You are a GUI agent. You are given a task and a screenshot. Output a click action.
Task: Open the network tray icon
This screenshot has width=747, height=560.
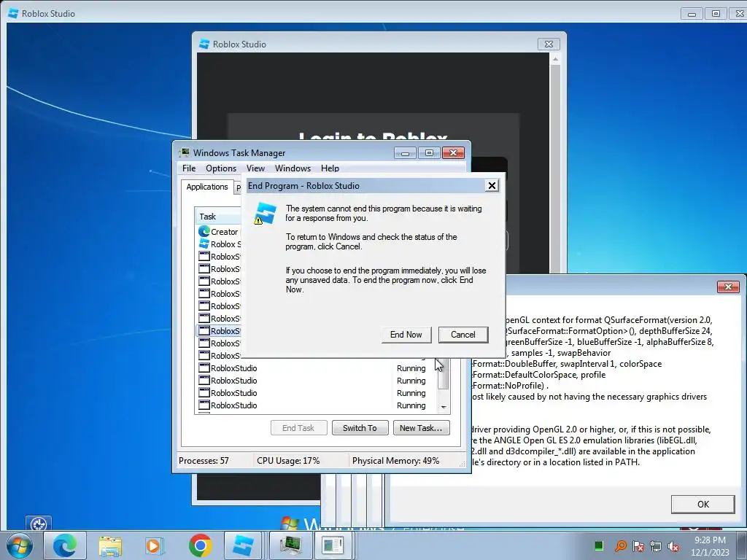[656, 545]
